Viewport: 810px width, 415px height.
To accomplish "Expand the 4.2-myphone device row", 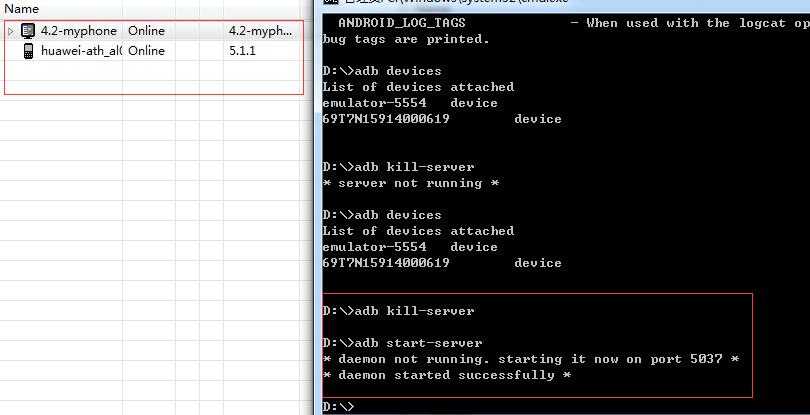I will 11,32.
